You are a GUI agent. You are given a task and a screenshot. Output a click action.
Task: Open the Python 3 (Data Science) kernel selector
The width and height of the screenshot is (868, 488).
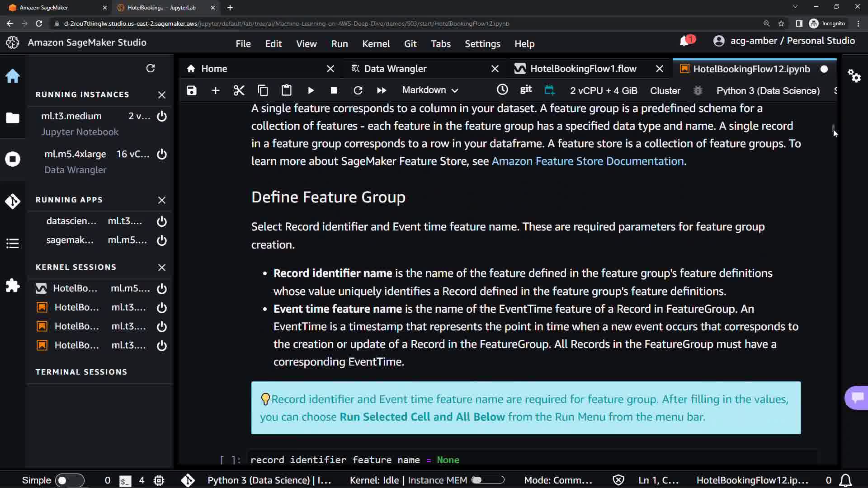pyautogui.click(x=768, y=90)
